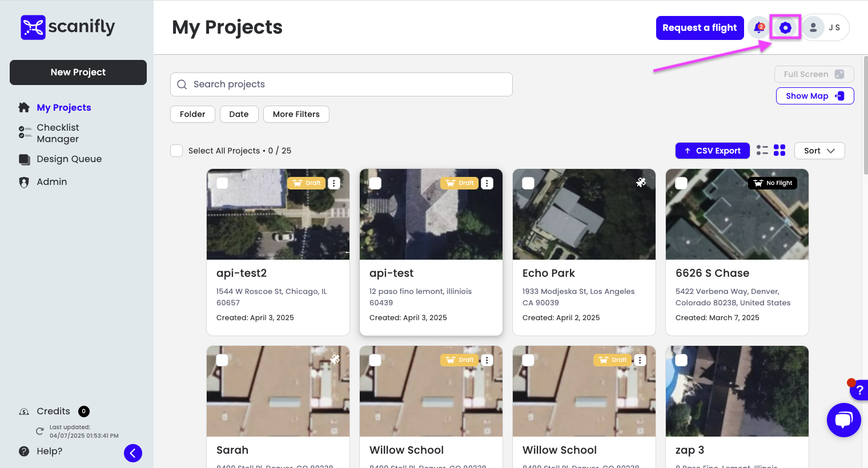Check Select All Projects checkbox
Screen dimensions: 868x468
(177, 151)
